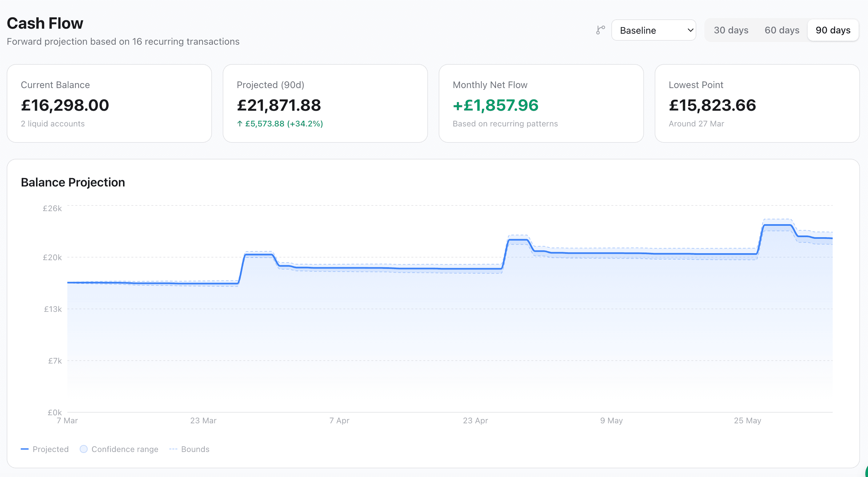Screen dimensions: 868x477
Task: Toggle the Confidence range legend label
Action: click(125, 449)
